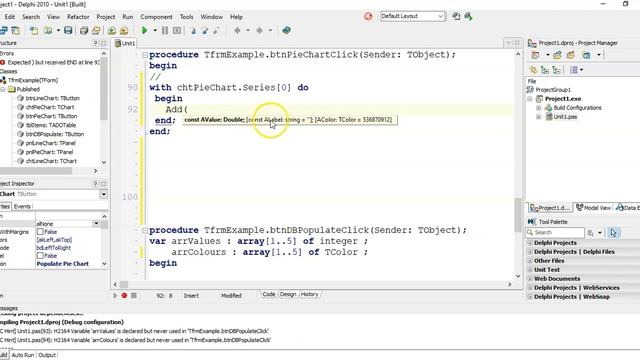Click the Open File toolbar icon

[x=48, y=30]
